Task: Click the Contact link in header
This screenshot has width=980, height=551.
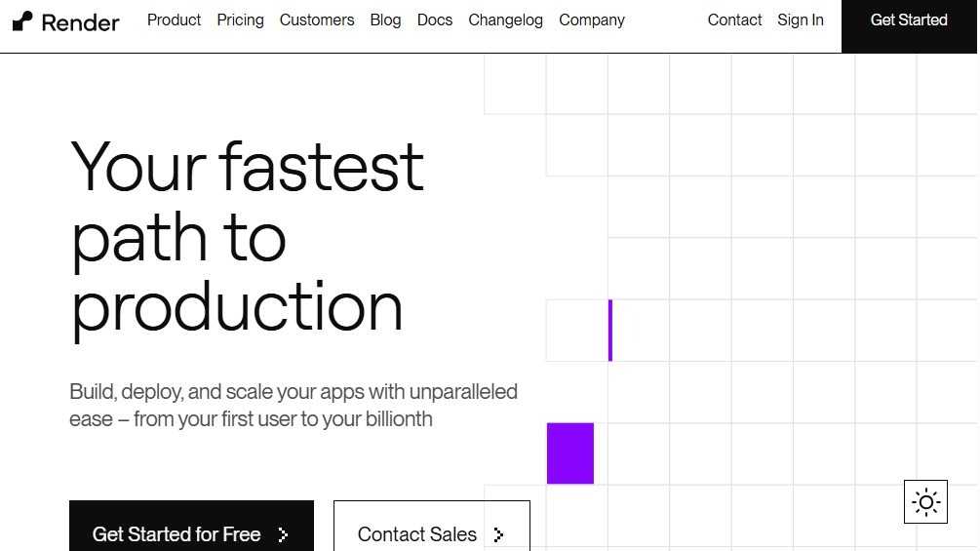Action: 734,20
